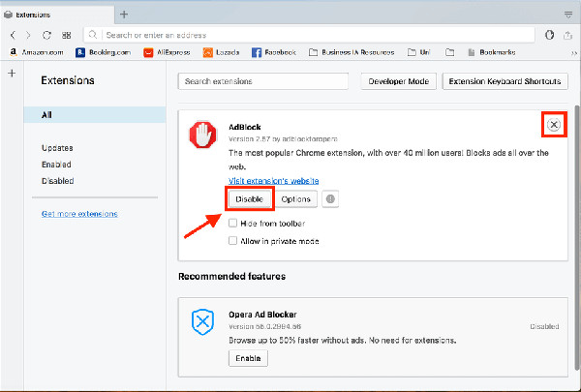This screenshot has width=581, height=392.
Task: Select the All filter in sidebar
Action: [95, 114]
